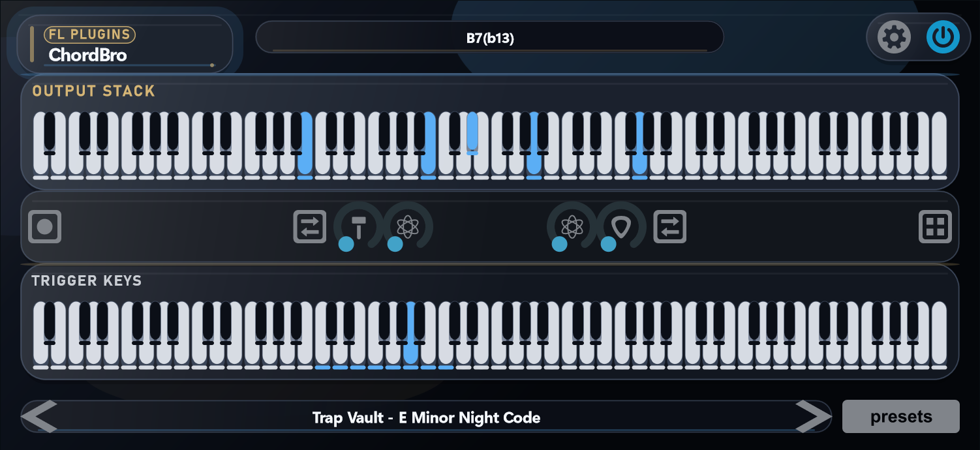The image size is (980, 450).
Task: Go to the previous preset with the left arrow
Action: [38, 416]
